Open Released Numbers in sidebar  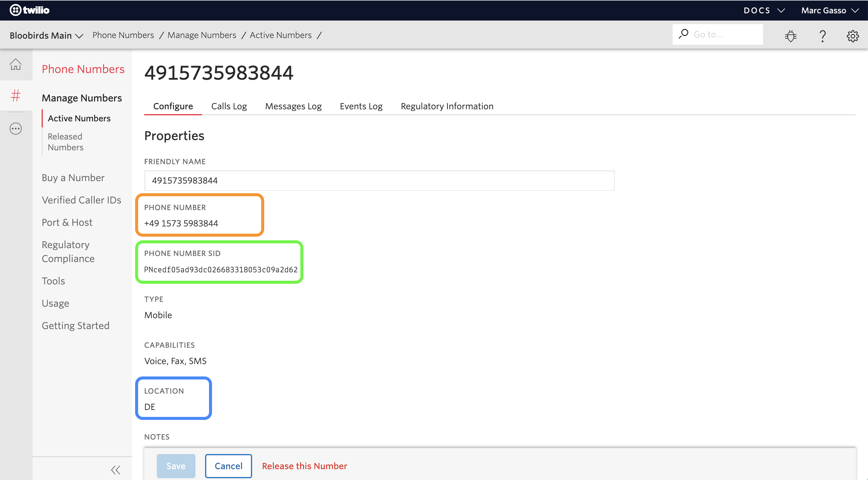pos(65,142)
